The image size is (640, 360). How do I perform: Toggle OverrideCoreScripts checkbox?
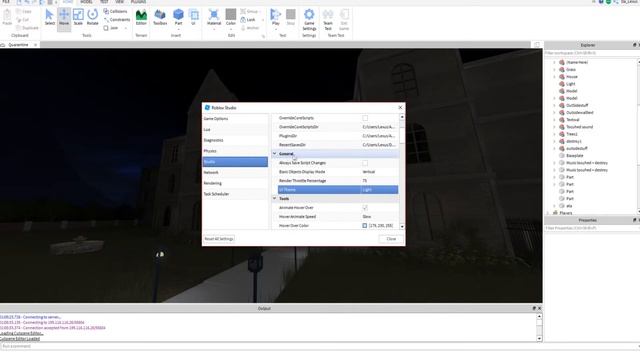point(365,118)
